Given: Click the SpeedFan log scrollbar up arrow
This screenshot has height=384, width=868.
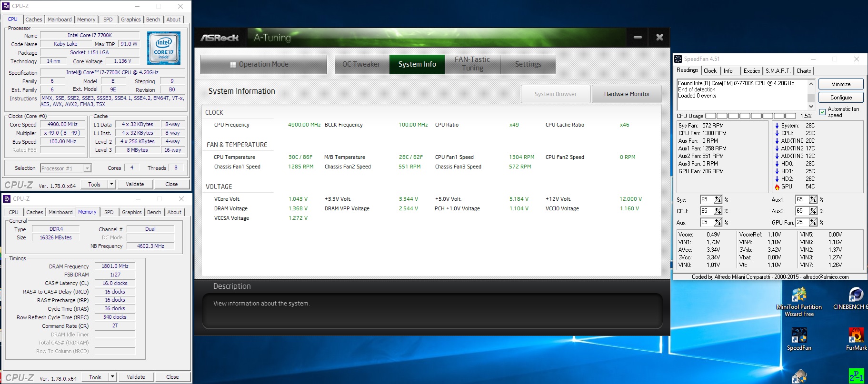Looking at the screenshot, I should (811, 83).
